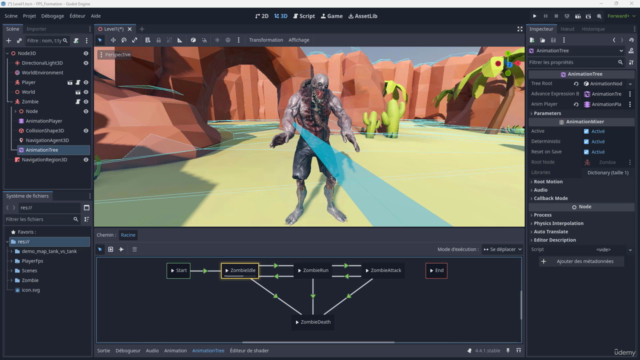This screenshot has width=640, height=360.
Task: Toggle the Active checkbox in AnimationMixer
Action: coord(586,131)
